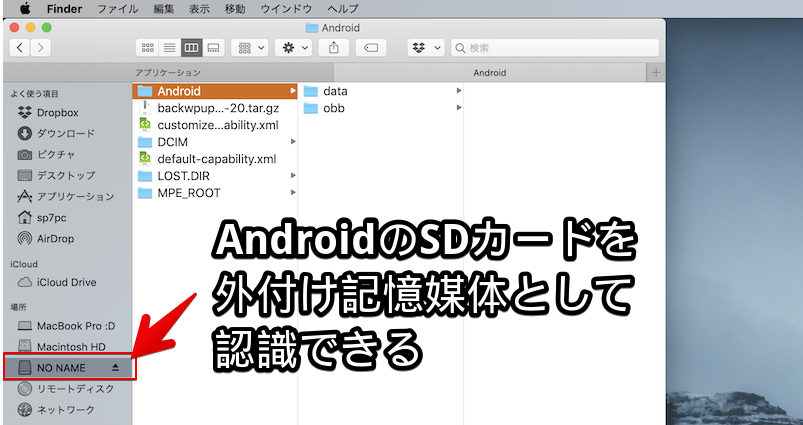The height and width of the screenshot is (425, 803).
Task: Open the ダウンロード sidebar folder
Action: pyautogui.click(x=65, y=133)
